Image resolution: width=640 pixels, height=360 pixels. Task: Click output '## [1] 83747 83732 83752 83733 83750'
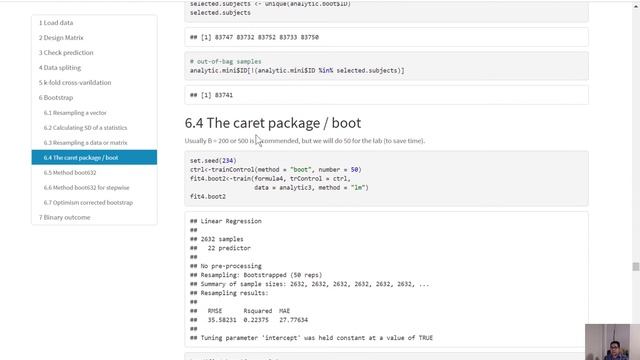click(x=254, y=37)
